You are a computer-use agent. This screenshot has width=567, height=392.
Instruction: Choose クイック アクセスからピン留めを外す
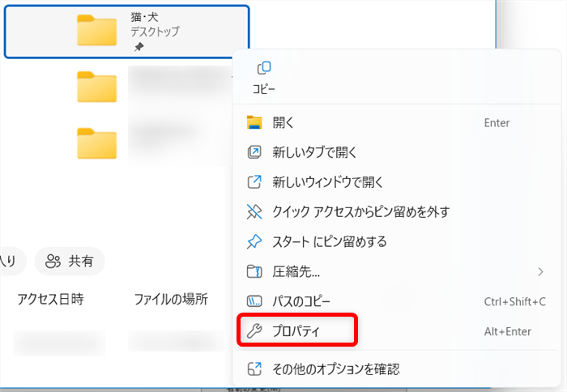click(x=397, y=211)
